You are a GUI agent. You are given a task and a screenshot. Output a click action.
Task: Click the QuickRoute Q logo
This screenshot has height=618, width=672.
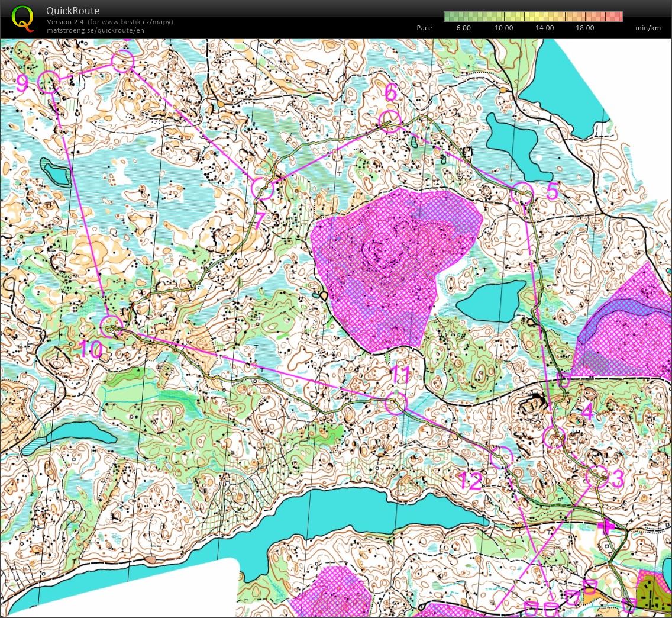tap(22, 19)
